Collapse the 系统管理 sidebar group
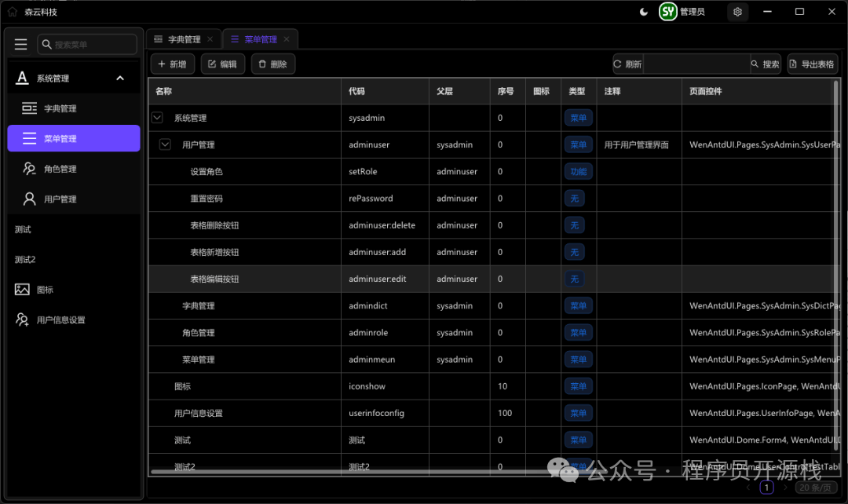Viewport: 848px width, 504px height. 120,79
